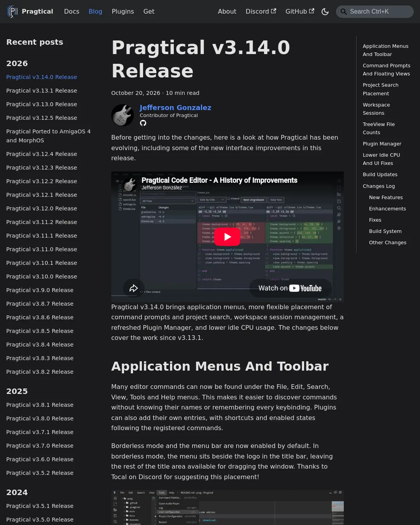Open Pragtical Ported to AmigaOS 4 post

(x=48, y=136)
